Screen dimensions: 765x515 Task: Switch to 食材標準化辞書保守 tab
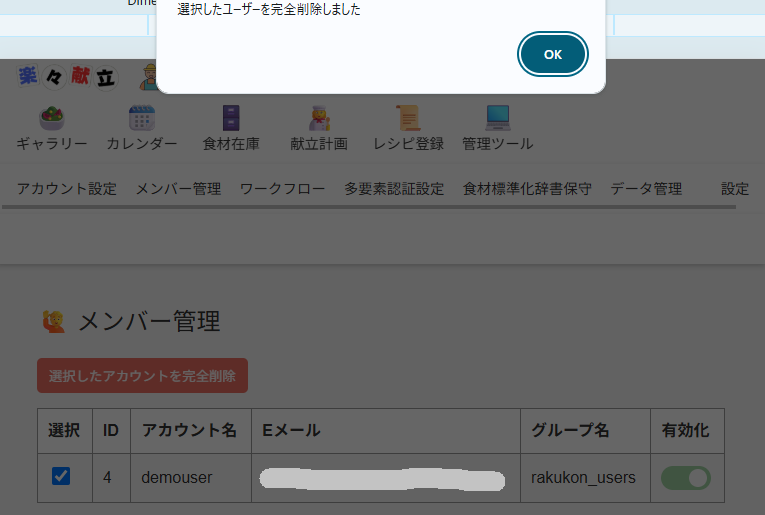(x=527, y=189)
